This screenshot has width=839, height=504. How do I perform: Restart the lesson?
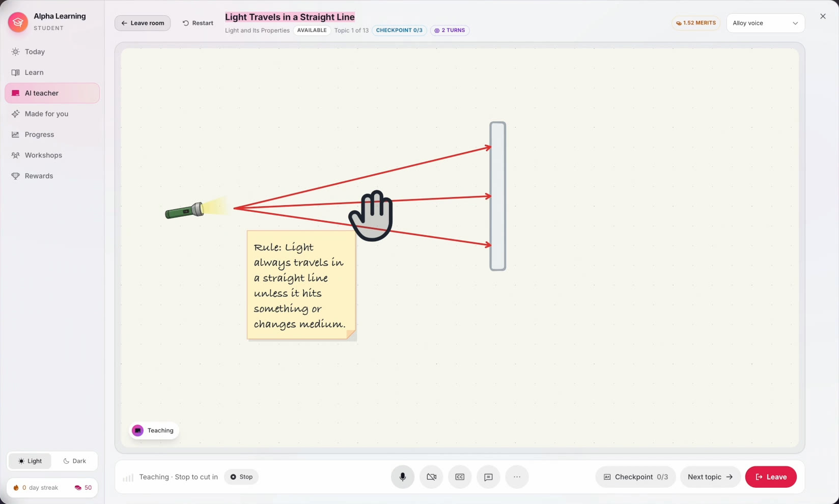coord(198,23)
